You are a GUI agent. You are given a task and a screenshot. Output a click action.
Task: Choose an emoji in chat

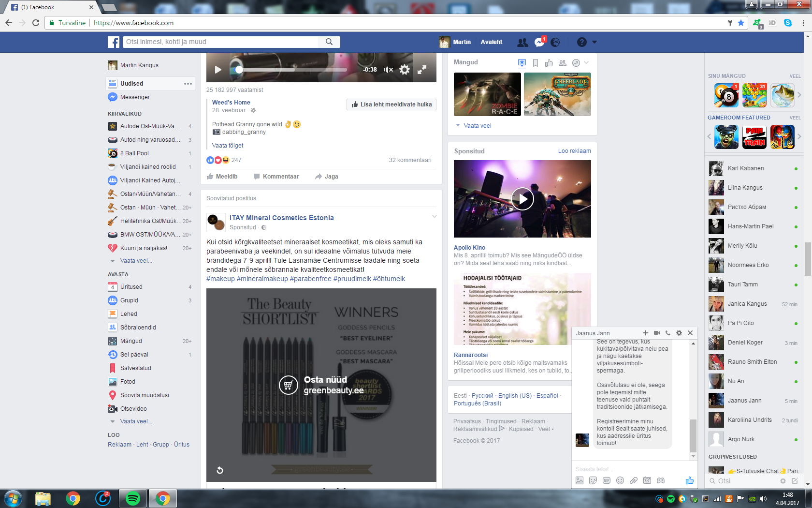click(620, 480)
